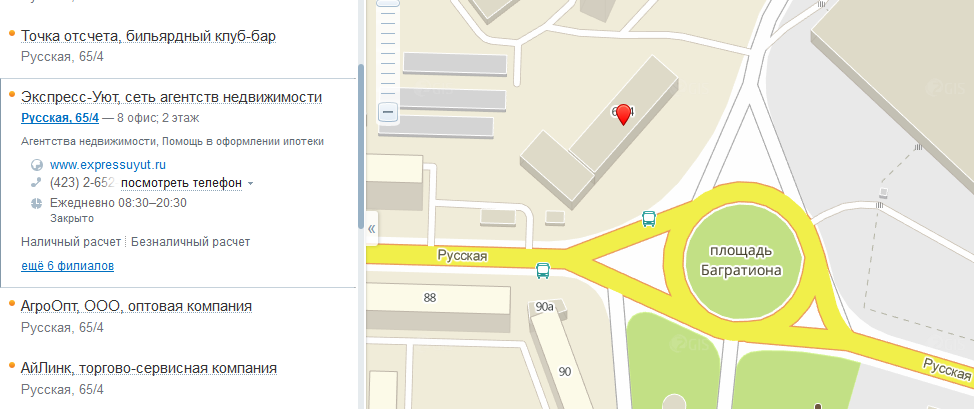This screenshot has height=409, width=974.
Task: Click the zoom out minus button
Action: pos(389,113)
